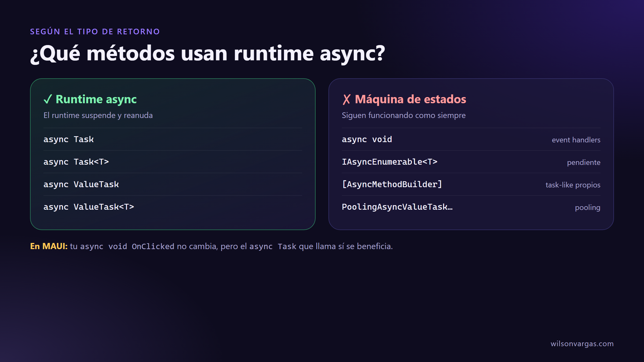Select the 'IAsyncEnumerable<T>' code entry
The width and height of the screenshot is (644, 362).
coord(390,162)
